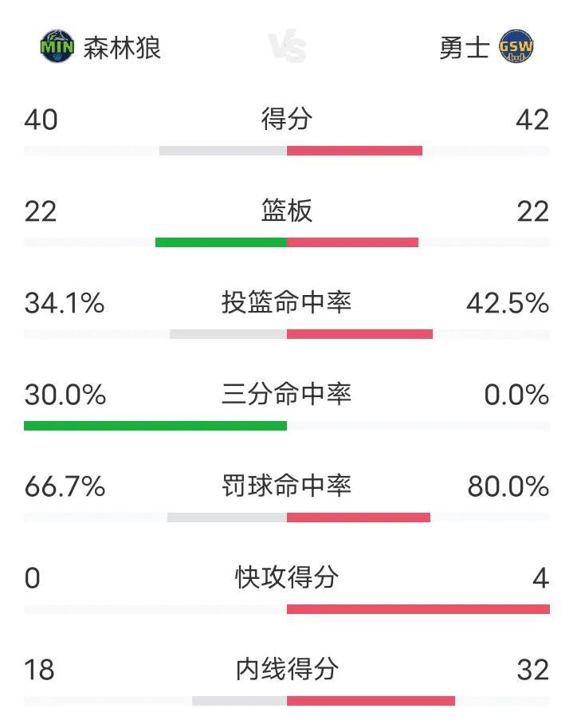Open the 勇士 team name

coord(465,47)
